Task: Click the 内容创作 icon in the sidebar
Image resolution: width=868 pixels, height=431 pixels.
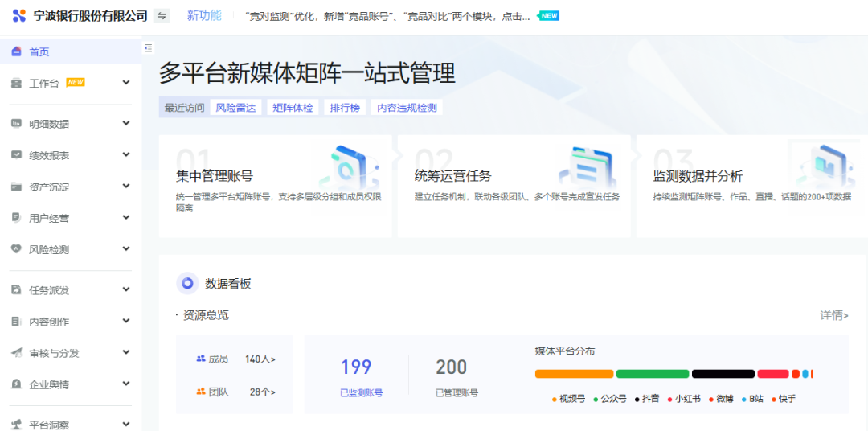Action: click(16, 322)
